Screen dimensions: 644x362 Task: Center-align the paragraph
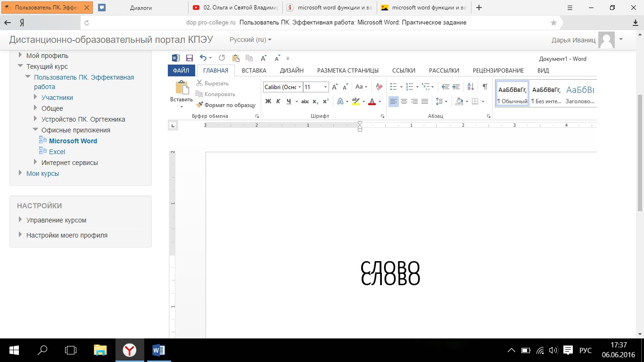tap(404, 101)
